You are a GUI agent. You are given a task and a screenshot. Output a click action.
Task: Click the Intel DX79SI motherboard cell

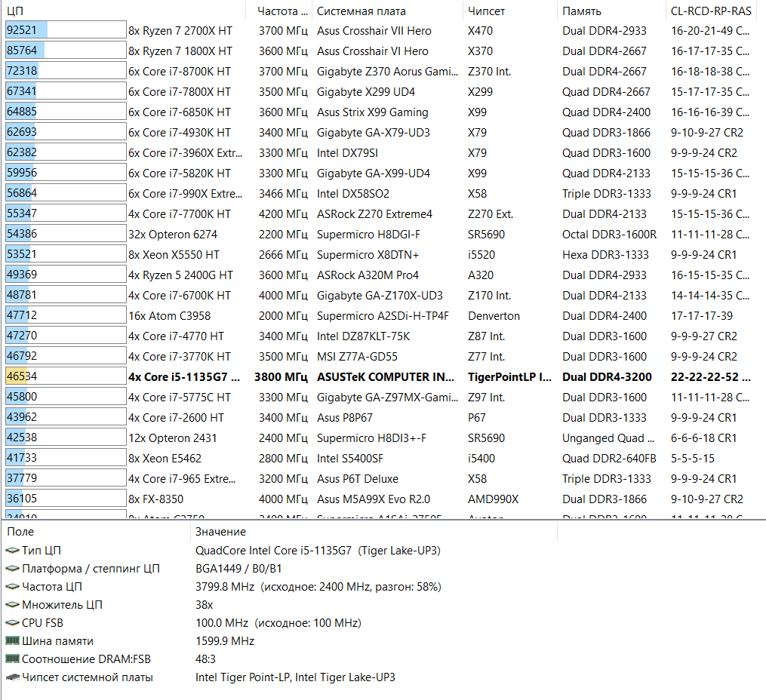(x=347, y=153)
